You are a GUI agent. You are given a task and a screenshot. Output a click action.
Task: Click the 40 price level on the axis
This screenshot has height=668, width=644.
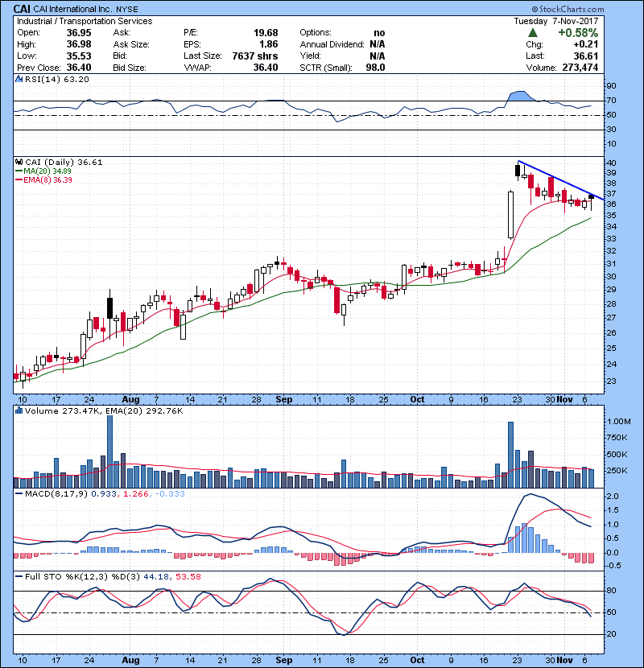pyautogui.click(x=611, y=163)
